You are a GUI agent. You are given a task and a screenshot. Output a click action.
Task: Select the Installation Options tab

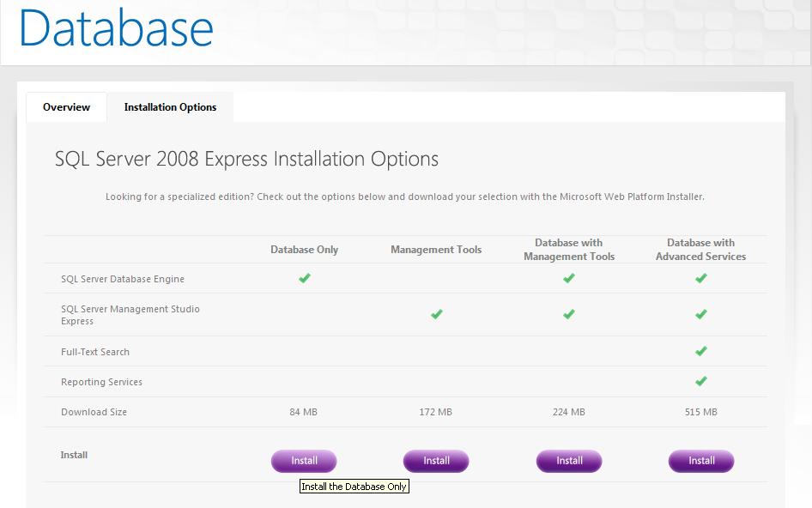click(x=170, y=107)
